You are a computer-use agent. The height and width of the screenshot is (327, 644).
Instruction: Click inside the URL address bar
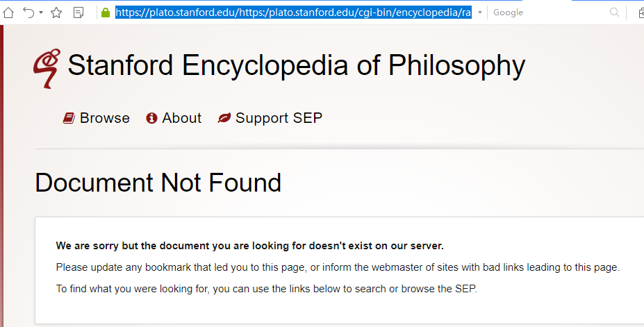click(292, 12)
